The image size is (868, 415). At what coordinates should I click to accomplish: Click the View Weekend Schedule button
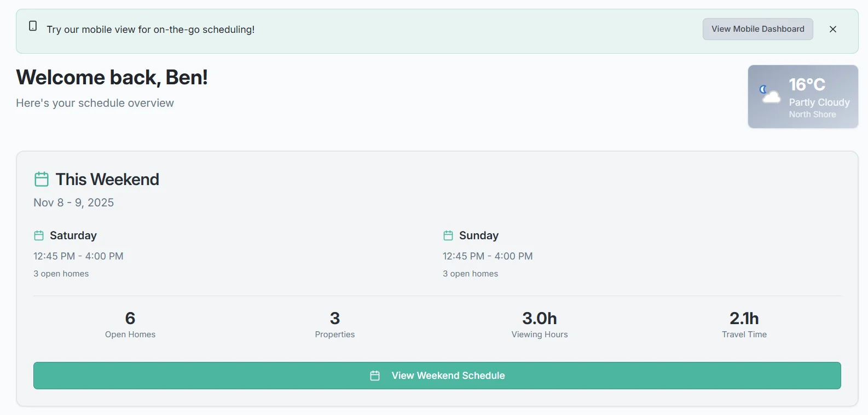coord(436,376)
